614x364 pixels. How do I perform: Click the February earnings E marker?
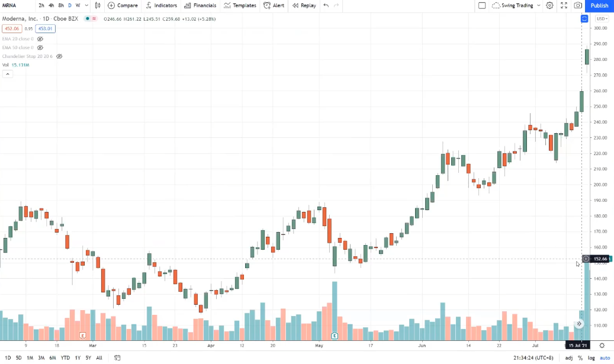coord(83,336)
